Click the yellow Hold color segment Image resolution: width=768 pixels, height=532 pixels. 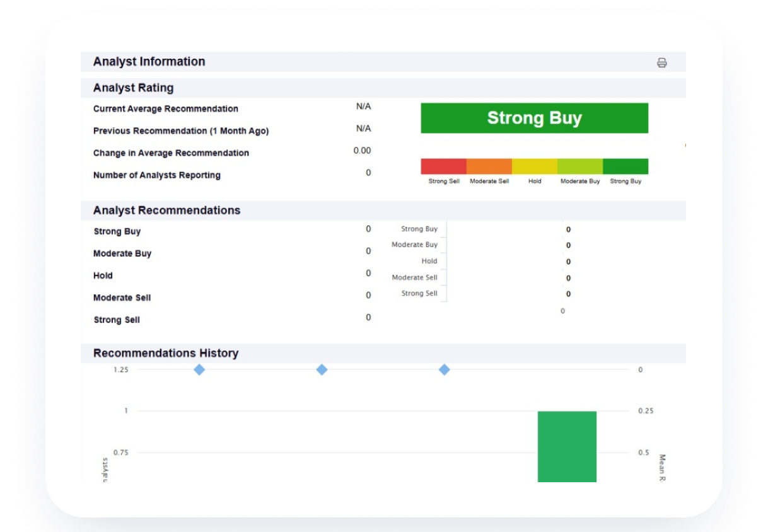pos(535,166)
